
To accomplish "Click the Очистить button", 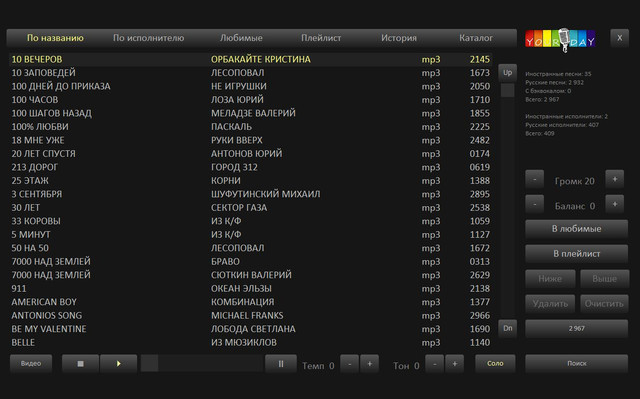I will (604, 304).
